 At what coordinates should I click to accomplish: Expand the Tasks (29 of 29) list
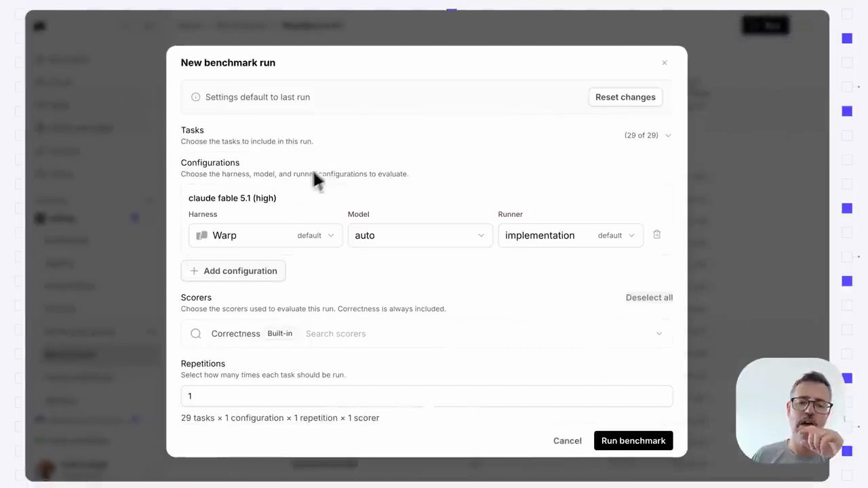648,136
